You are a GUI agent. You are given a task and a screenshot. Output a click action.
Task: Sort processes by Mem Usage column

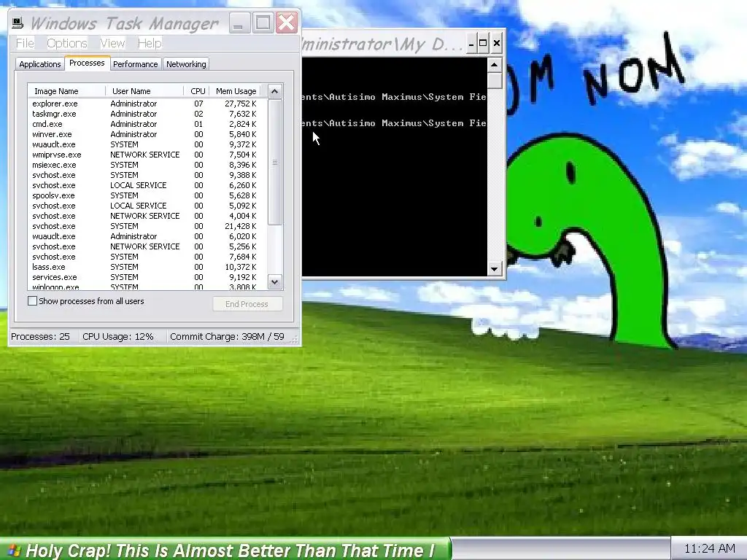point(236,91)
